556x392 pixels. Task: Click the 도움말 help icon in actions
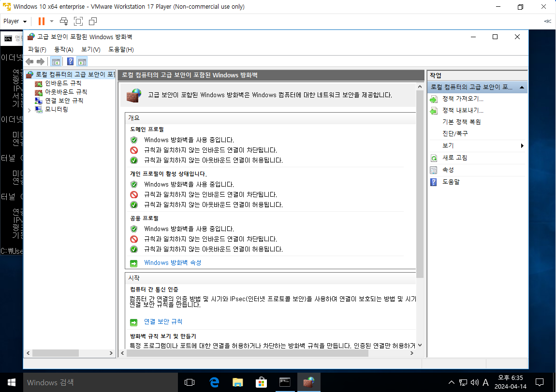coord(434,182)
